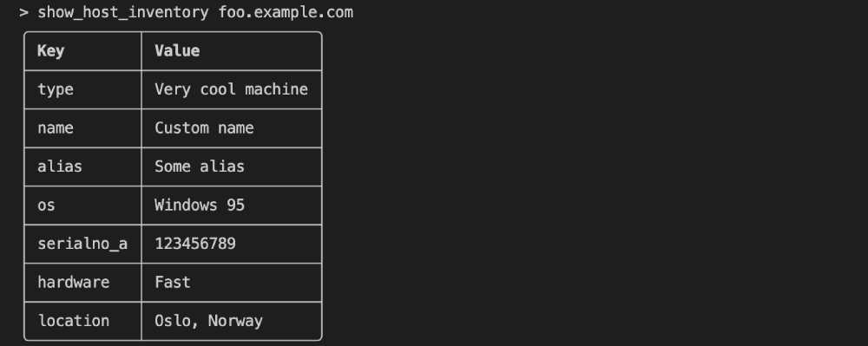Select the 123456789 serial number value

195,244
